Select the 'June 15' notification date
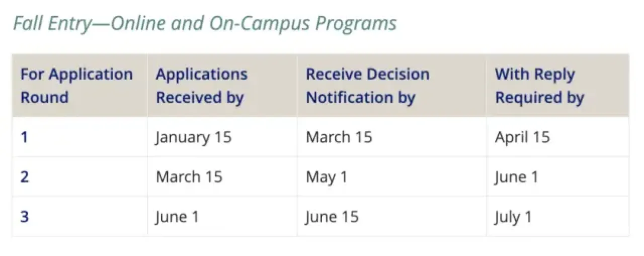The width and height of the screenshot is (644, 256). point(332,217)
